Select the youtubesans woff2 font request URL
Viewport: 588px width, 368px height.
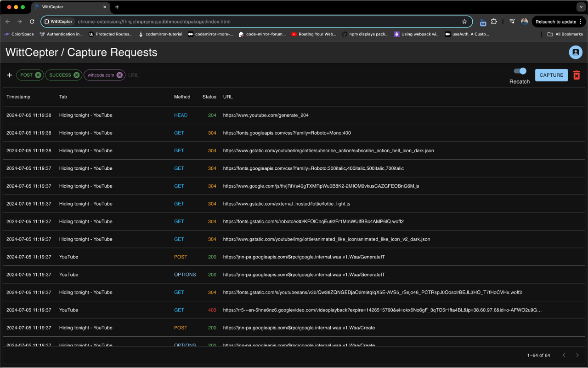pyautogui.click(x=373, y=293)
